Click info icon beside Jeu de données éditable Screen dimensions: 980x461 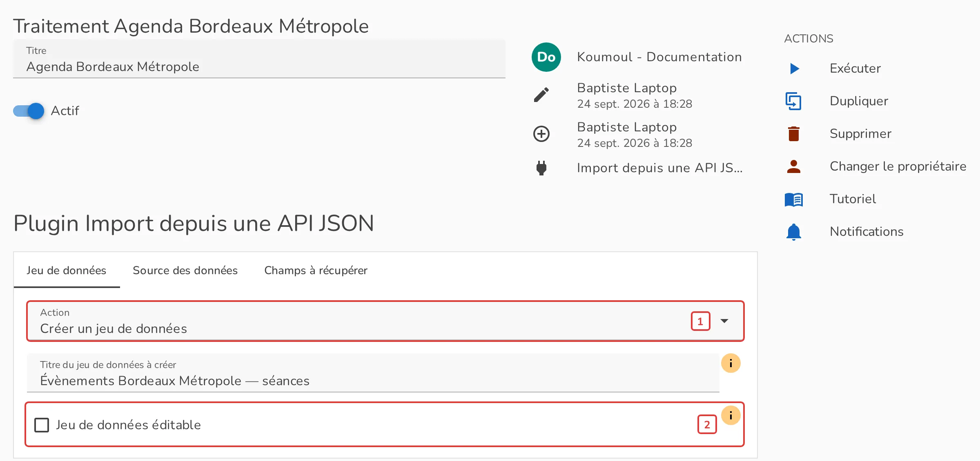click(731, 415)
